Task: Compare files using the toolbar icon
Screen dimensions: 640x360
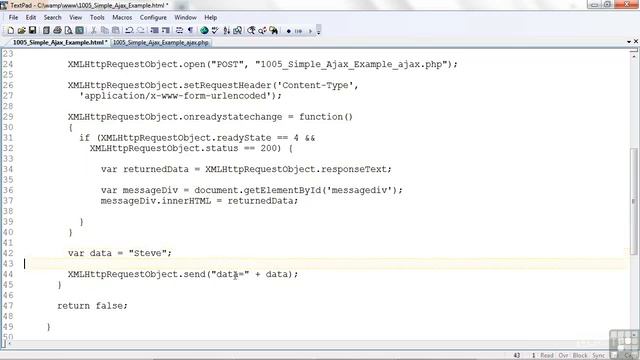Action: 238,31
